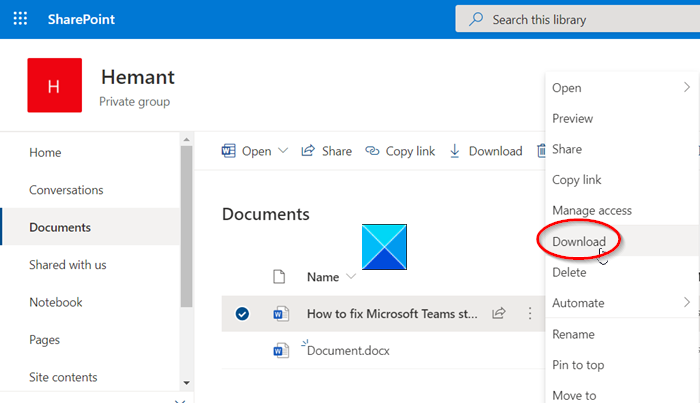Go to Site contents in left navigation
Image resolution: width=700 pixels, height=403 pixels.
pyautogui.click(x=63, y=377)
